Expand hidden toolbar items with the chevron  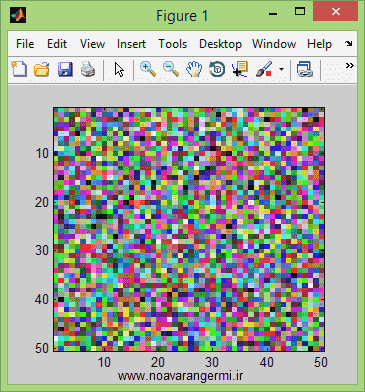coord(349,66)
